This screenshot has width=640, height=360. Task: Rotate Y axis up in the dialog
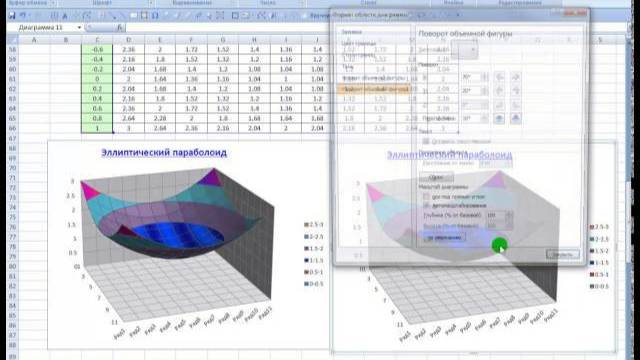pos(499,91)
